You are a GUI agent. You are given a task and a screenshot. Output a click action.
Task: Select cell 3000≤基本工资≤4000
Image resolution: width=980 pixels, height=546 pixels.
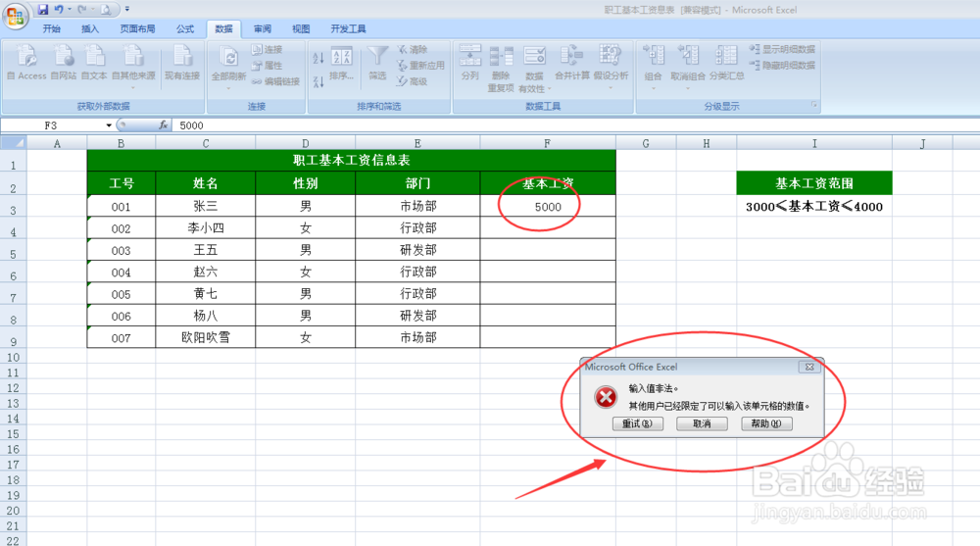(x=813, y=207)
